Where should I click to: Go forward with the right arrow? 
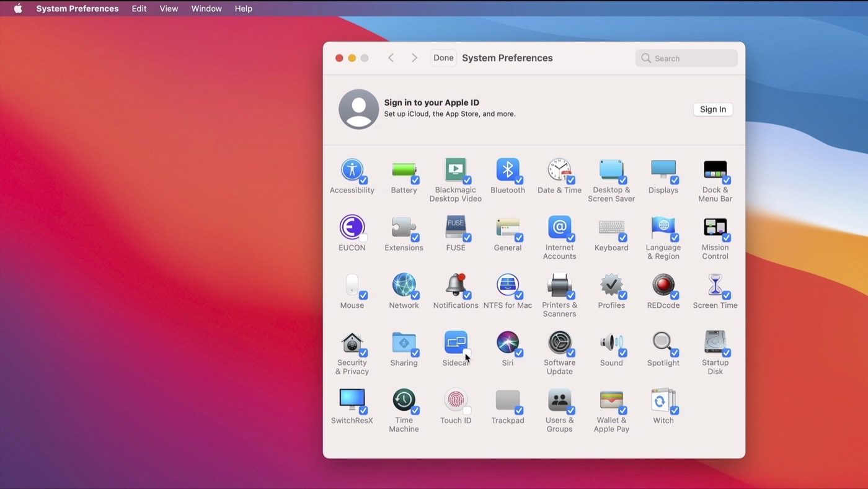(414, 58)
